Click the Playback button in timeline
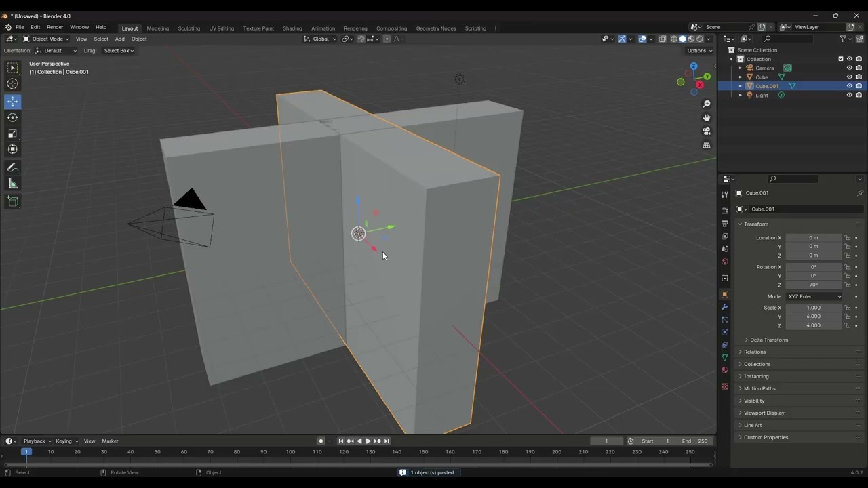This screenshot has height=488, width=868. pos(37,441)
